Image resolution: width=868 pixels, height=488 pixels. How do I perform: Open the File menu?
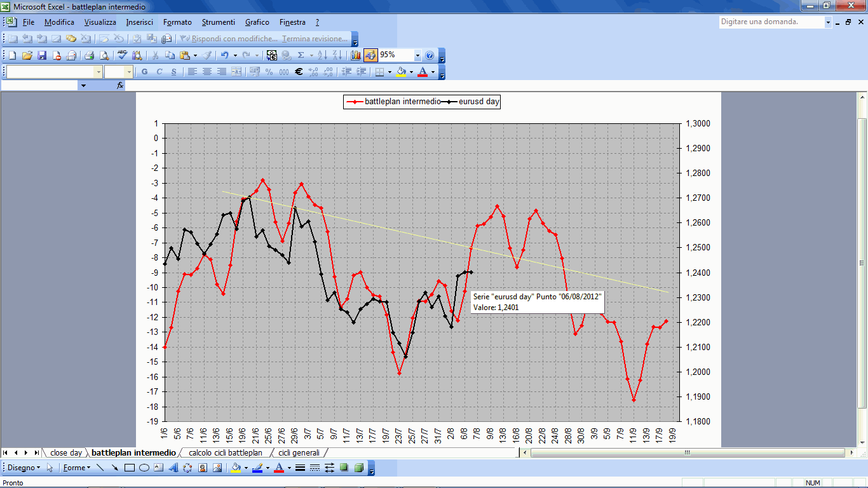pyautogui.click(x=29, y=22)
